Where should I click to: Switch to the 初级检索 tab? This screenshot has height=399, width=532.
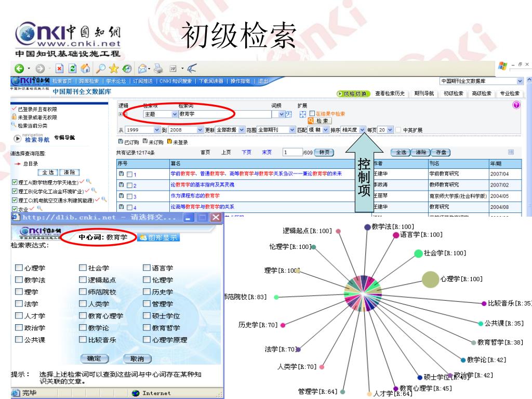click(x=453, y=94)
